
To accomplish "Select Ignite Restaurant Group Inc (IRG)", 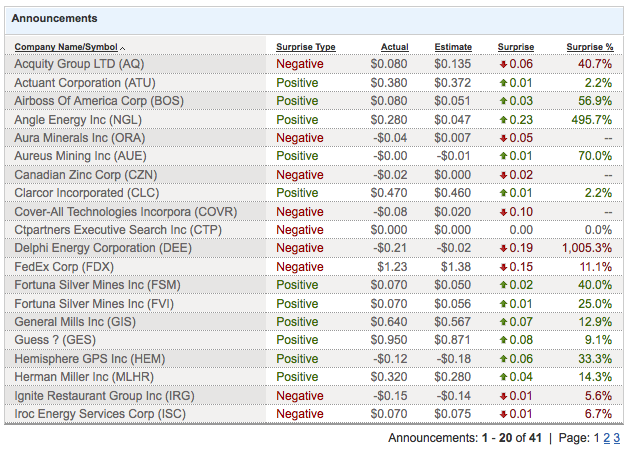I will pyautogui.click(x=104, y=396).
